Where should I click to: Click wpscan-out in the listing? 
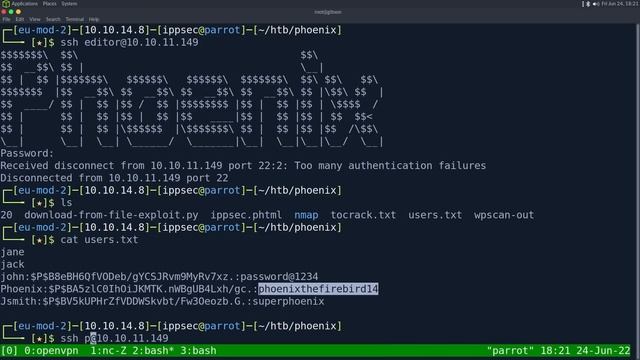pos(504,215)
